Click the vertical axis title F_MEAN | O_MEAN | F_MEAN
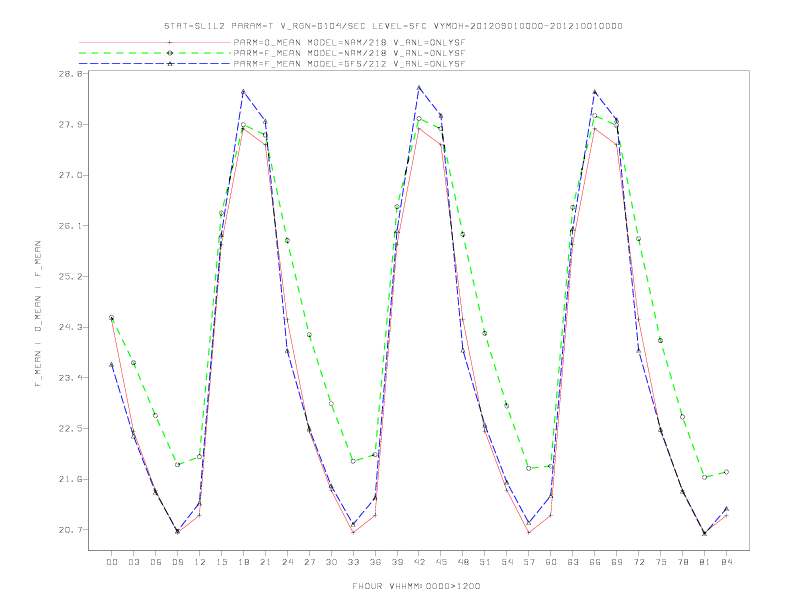The height and width of the screenshot is (612, 792). click(38, 314)
